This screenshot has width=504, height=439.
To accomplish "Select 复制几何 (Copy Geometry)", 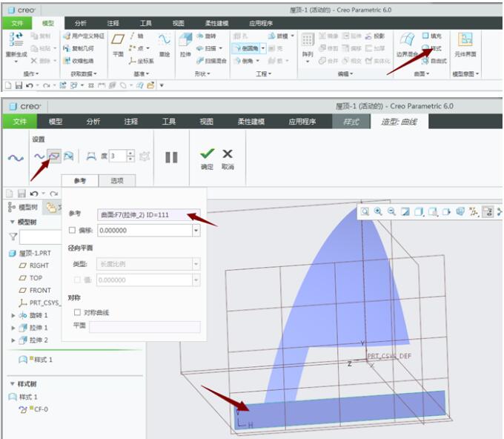I will point(79,48).
